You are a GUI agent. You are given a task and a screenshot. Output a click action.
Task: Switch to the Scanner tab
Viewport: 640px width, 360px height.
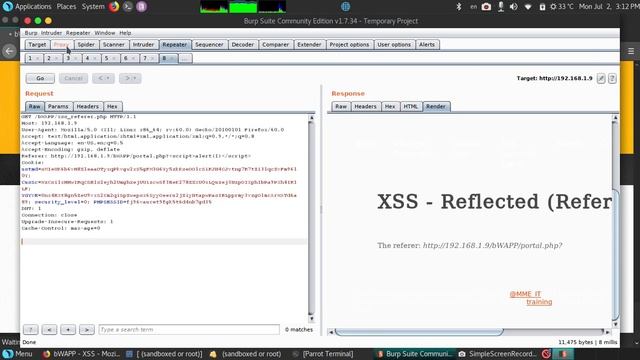(113, 44)
